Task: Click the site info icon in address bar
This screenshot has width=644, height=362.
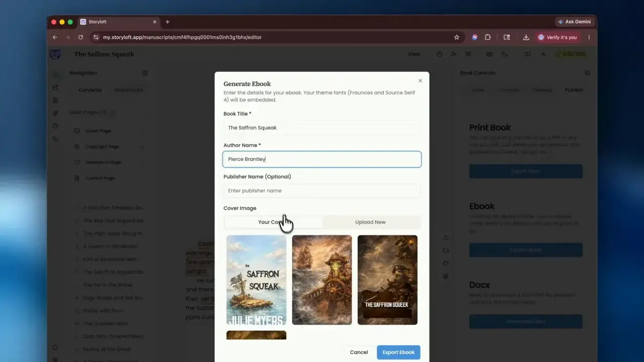Action: point(96,37)
